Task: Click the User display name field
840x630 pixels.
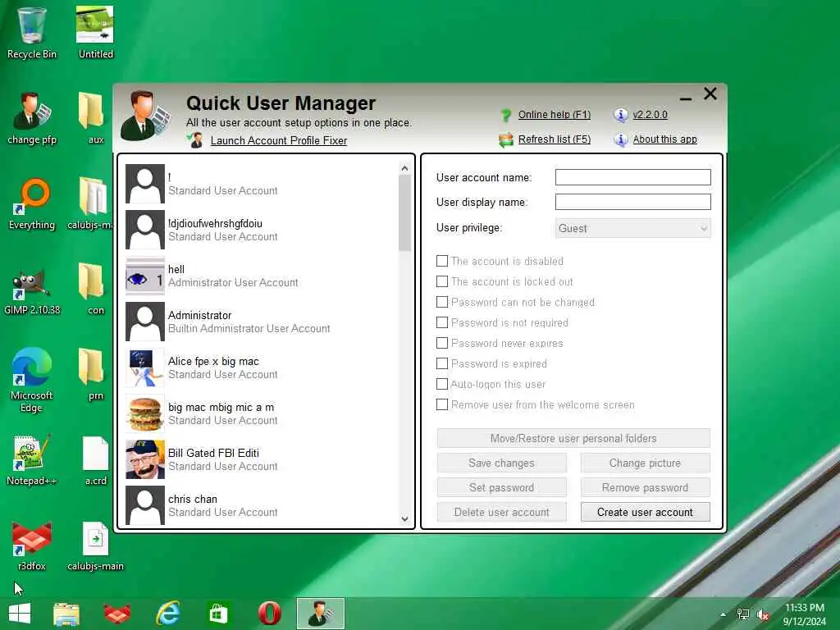Action: click(632, 202)
